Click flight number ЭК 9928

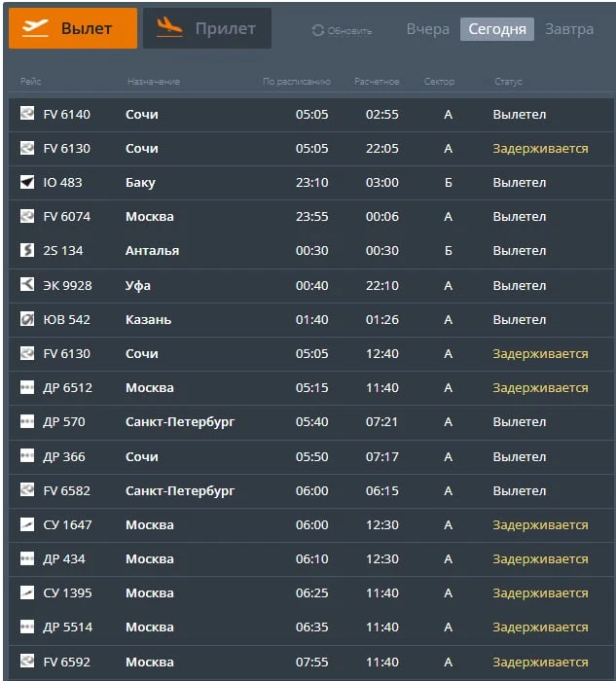(x=67, y=285)
